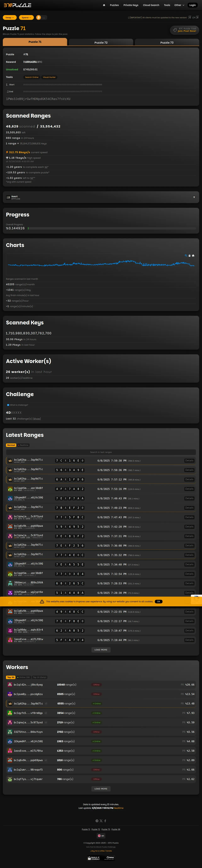Reset chart with the home icon

point(193,255)
